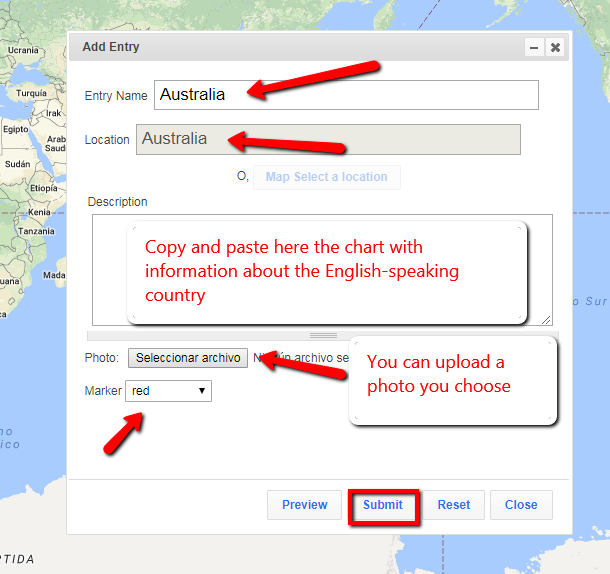The image size is (610, 574).
Task: Expand the Marker color dropdown
Action: [x=168, y=391]
